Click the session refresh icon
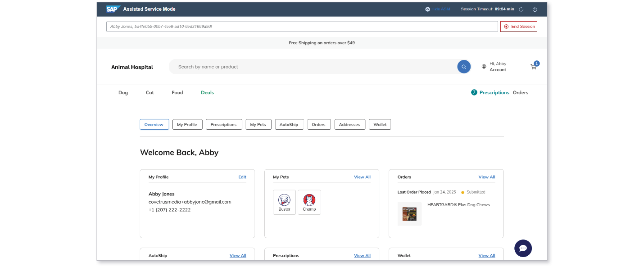644x267 pixels. pyautogui.click(x=522, y=9)
